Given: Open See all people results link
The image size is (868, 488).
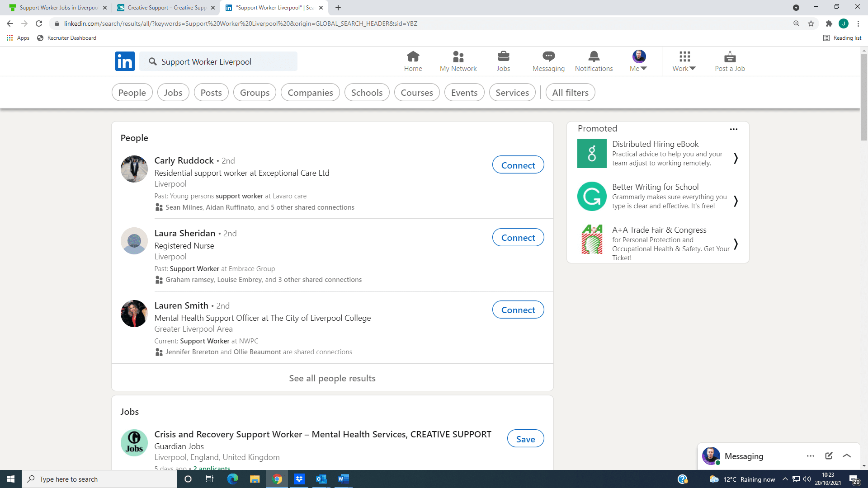Looking at the screenshot, I should [332, 378].
